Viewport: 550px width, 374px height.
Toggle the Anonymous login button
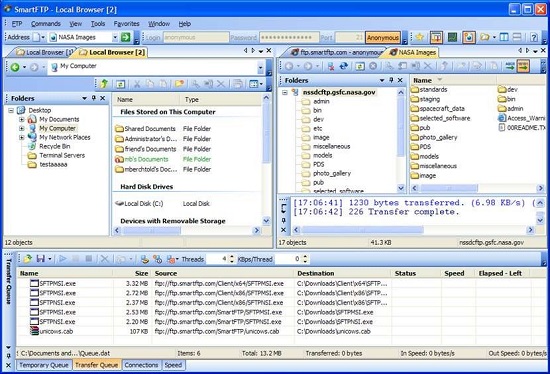point(383,38)
